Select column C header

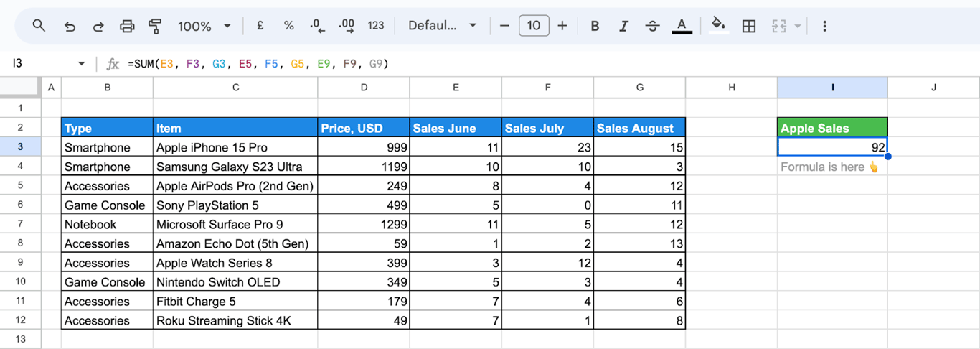pos(235,88)
